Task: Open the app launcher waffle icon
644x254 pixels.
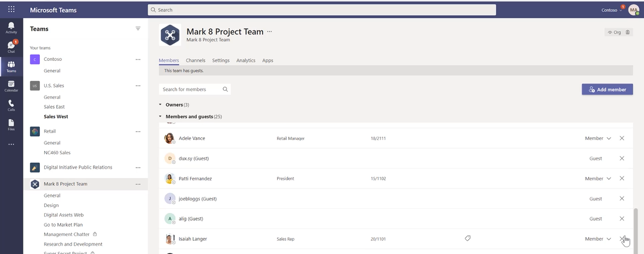Action: click(x=11, y=9)
